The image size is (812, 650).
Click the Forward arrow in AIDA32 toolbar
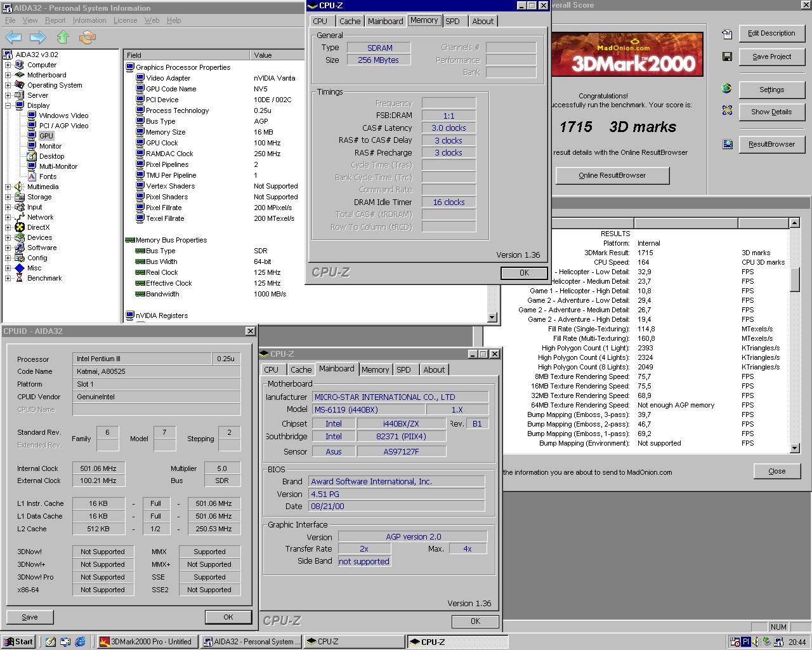click(37, 37)
